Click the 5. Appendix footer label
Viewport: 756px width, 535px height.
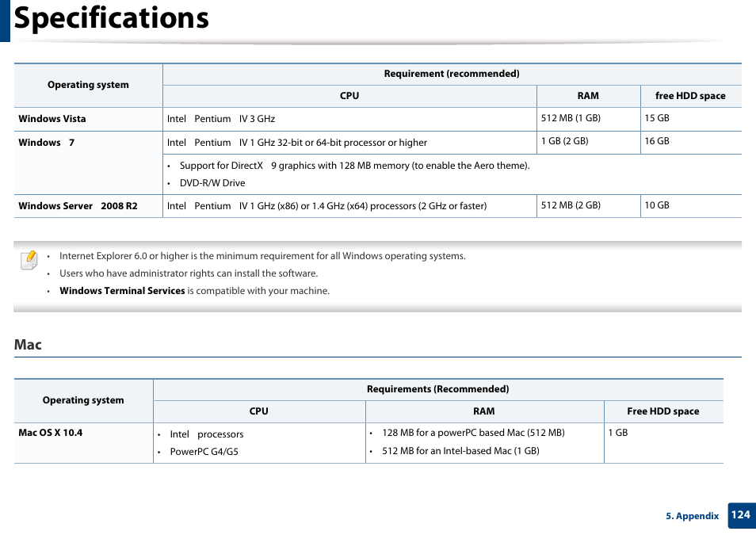point(692,516)
